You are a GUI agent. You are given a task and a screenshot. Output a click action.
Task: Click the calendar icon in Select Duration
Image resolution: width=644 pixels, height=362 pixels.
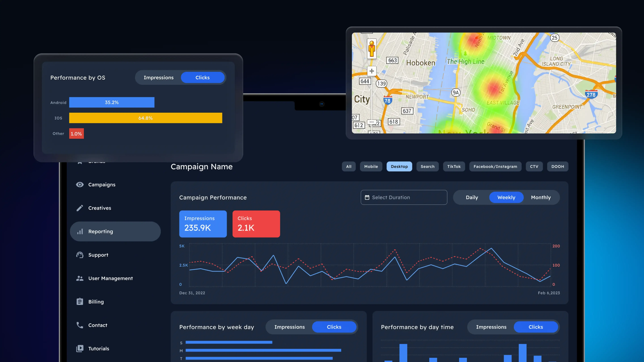(367, 197)
